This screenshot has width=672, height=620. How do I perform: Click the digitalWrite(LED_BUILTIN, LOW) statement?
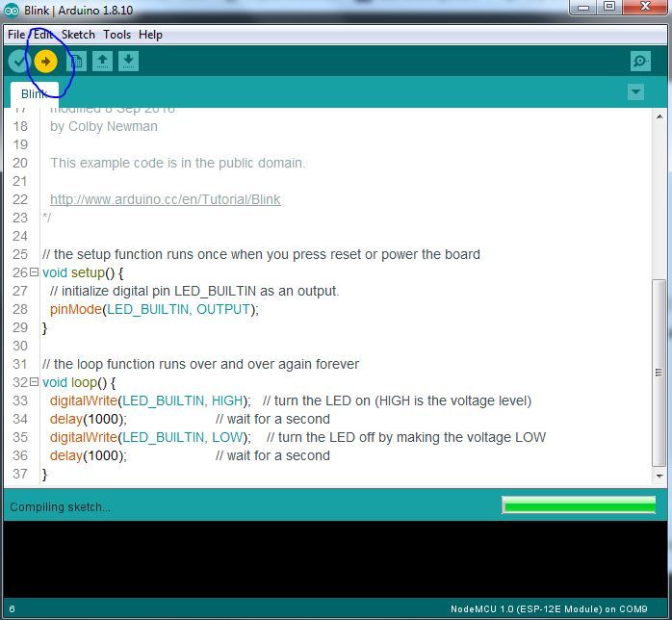coord(150,437)
